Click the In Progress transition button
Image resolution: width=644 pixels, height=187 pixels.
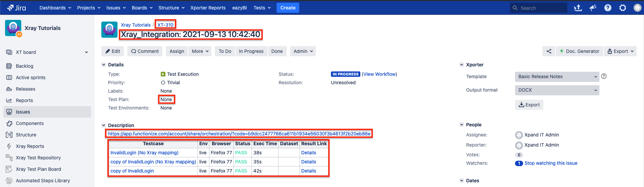click(x=251, y=51)
